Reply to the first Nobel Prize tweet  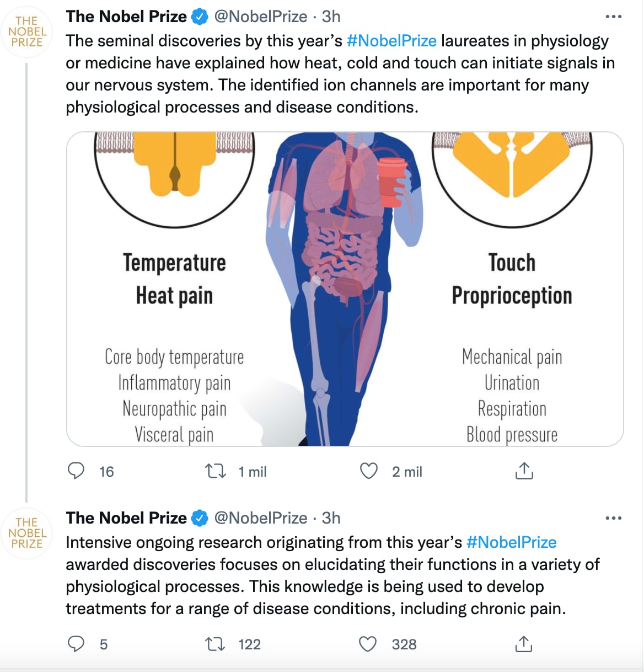(x=76, y=471)
